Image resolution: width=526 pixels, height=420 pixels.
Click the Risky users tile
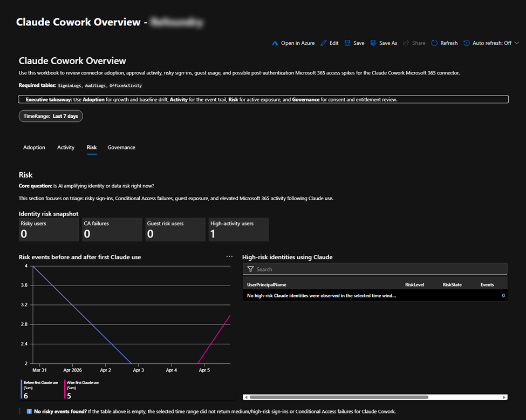pos(49,229)
